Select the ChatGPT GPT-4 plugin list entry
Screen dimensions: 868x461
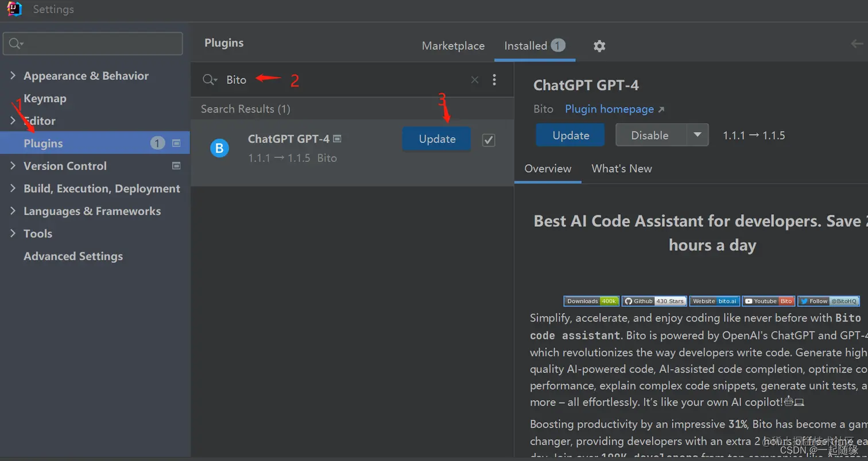(352, 153)
